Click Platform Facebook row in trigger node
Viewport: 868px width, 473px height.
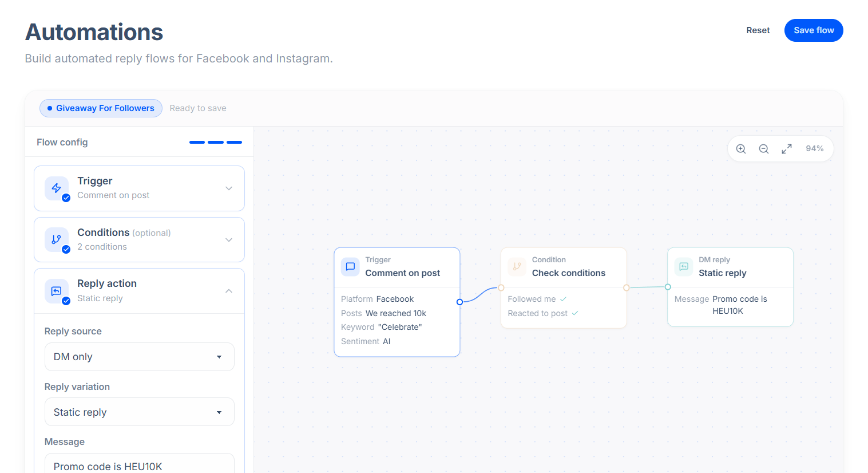(x=378, y=299)
